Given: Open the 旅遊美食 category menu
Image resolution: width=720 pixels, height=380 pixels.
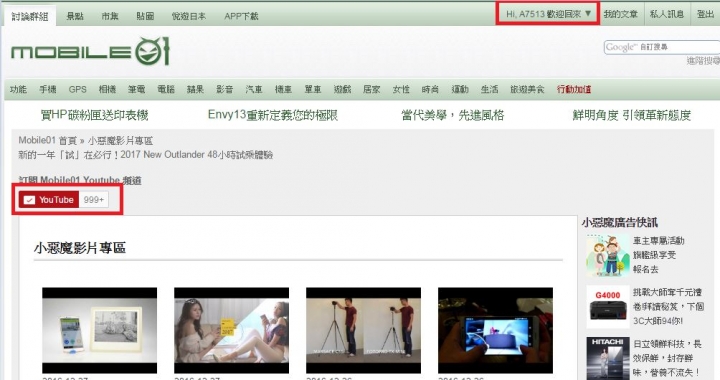Looking at the screenshot, I should (x=527, y=89).
